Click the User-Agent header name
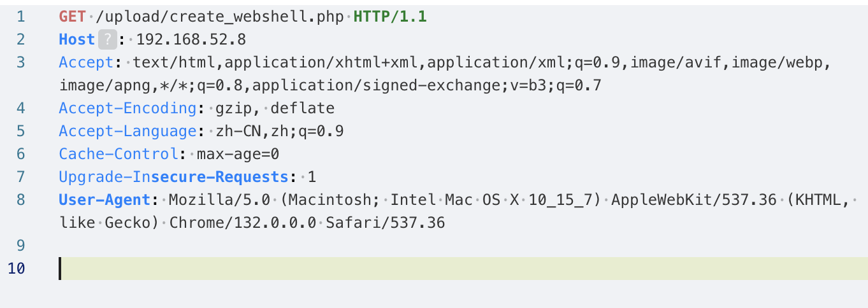The width and height of the screenshot is (868, 308). 105,200
